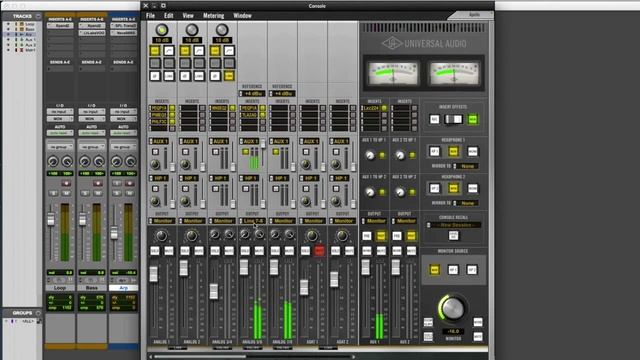Screen dimensions: 640x360
Task: Open Headphone 1 Mirror To dropdown
Action: 466,166
